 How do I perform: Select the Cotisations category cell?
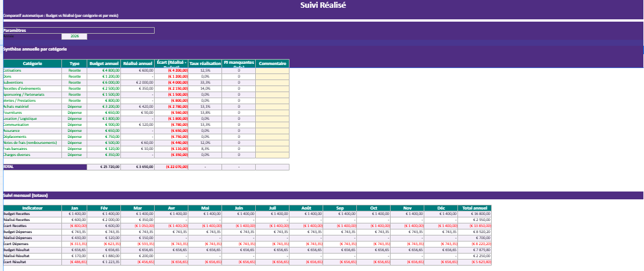[x=33, y=70]
